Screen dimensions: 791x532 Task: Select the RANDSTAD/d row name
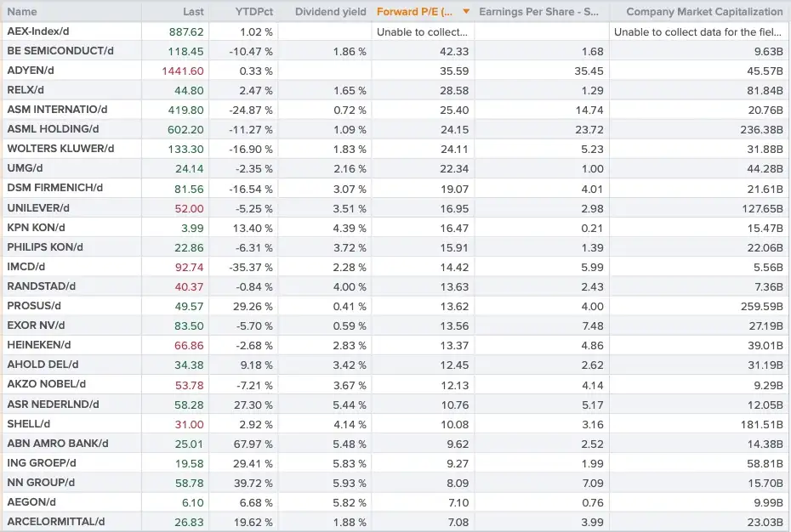(42, 286)
